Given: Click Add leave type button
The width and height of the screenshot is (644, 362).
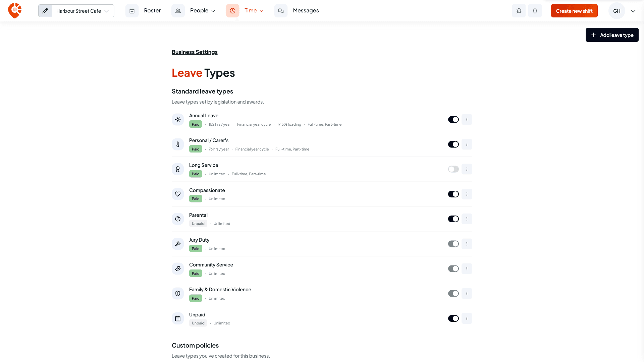Looking at the screenshot, I should [x=612, y=35].
